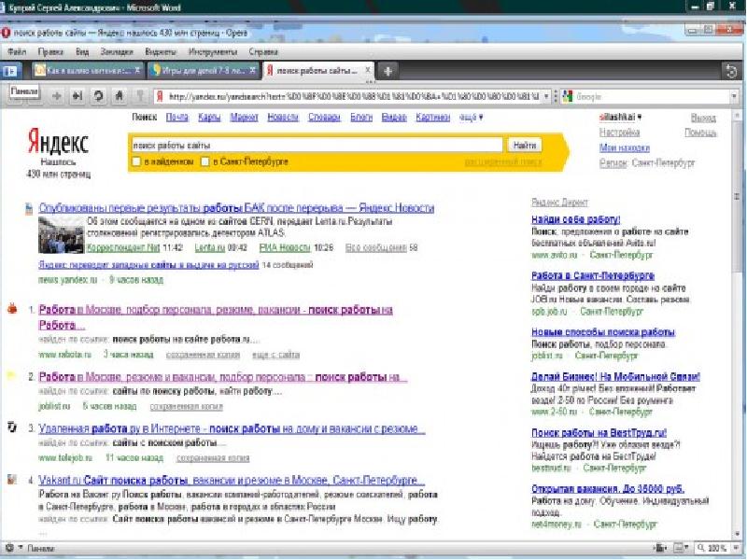The image size is (747, 560).
Task: Click the news thumbnail image
Action: (61, 235)
